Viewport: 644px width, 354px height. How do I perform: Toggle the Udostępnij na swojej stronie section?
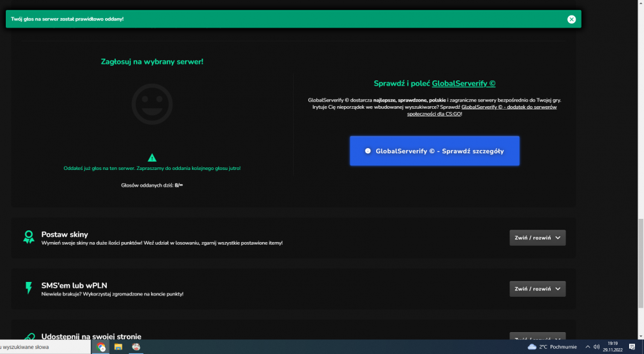537,337
